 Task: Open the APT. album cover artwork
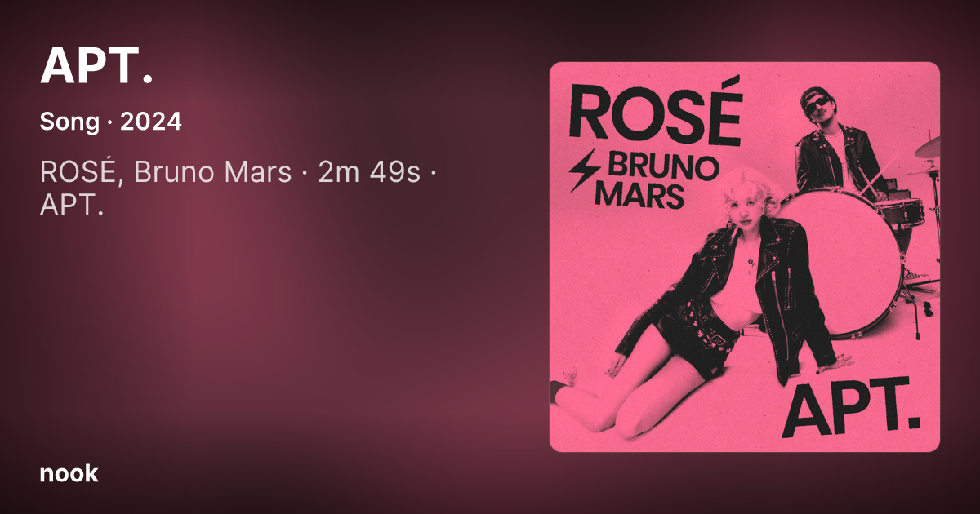[x=745, y=257]
